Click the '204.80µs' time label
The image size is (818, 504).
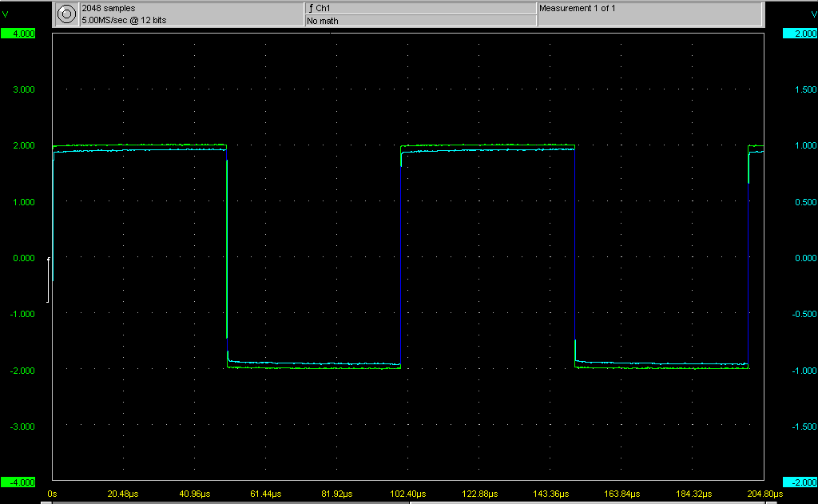click(764, 494)
